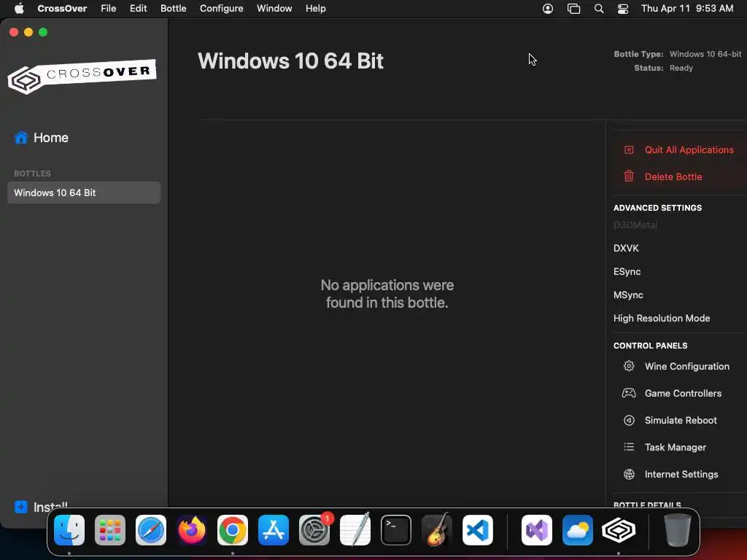Click the user account icon in menu bar
The image size is (747, 560).
click(548, 9)
